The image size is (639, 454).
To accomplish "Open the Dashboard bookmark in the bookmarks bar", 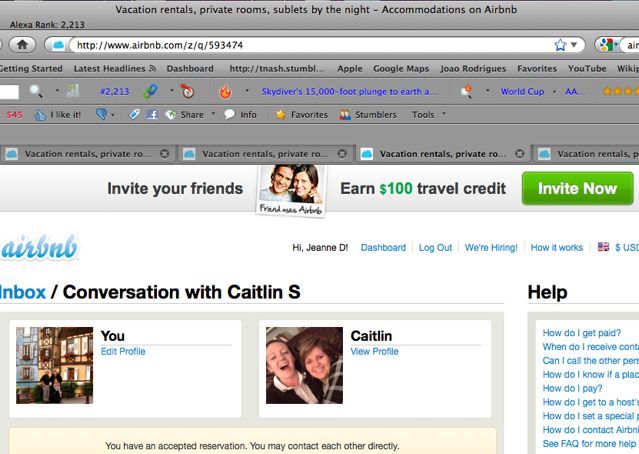I will (190, 68).
